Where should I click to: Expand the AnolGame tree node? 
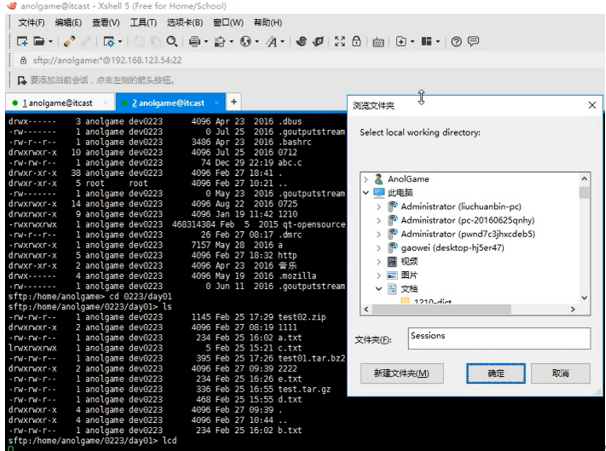366,179
